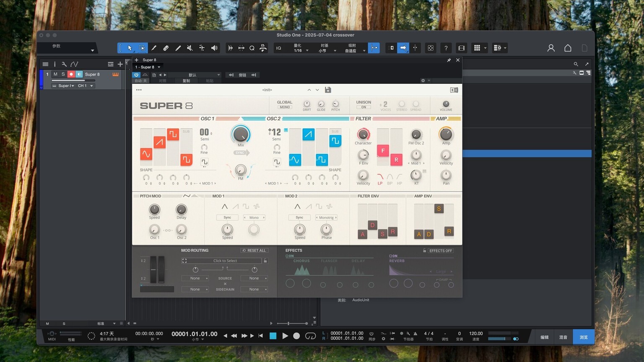Select the Range tool
Image resolution: width=644 pixels, height=362 pixels.
[x=142, y=48]
